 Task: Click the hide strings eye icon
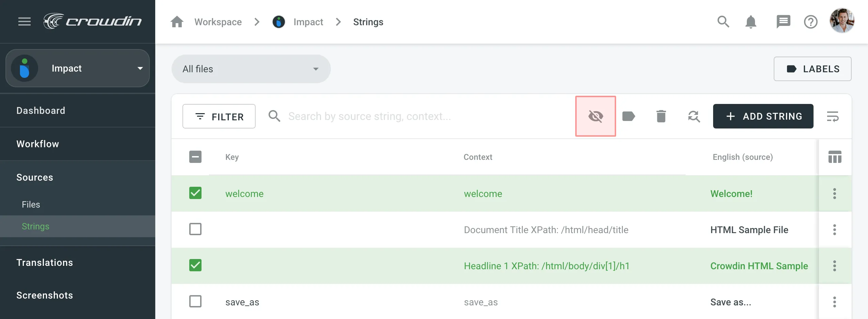tap(595, 116)
